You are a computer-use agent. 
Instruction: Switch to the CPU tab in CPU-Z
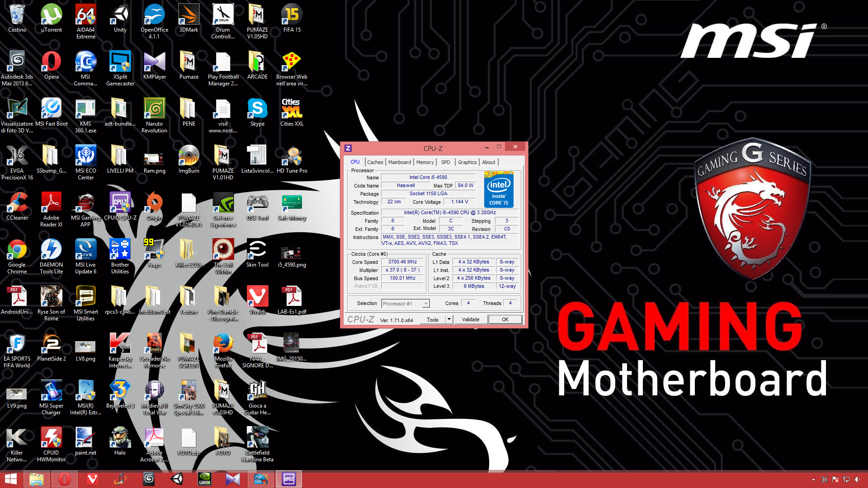point(355,162)
